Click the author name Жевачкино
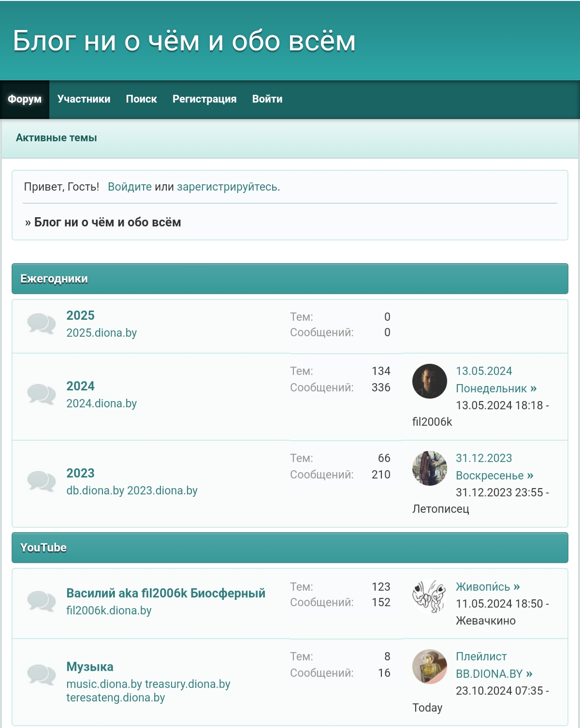The width and height of the screenshot is (580, 728). point(486,621)
